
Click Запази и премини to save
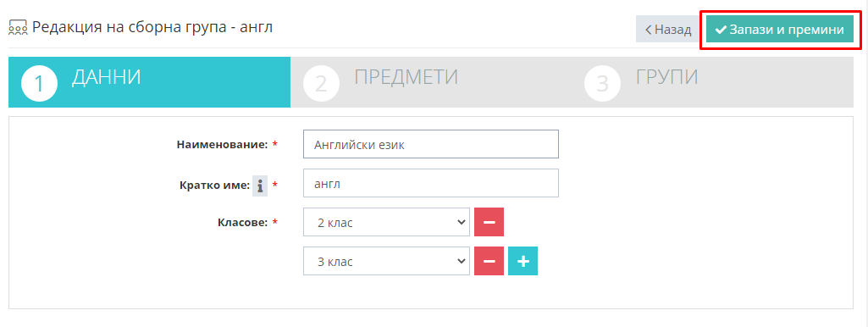tap(779, 30)
